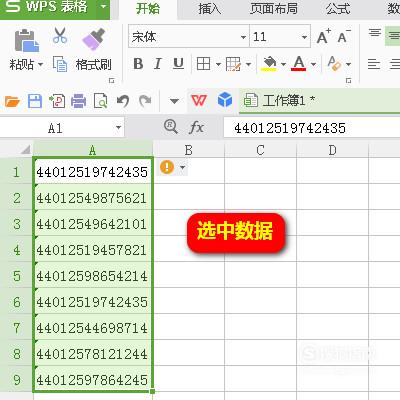Click the align left icon

pos(374,64)
